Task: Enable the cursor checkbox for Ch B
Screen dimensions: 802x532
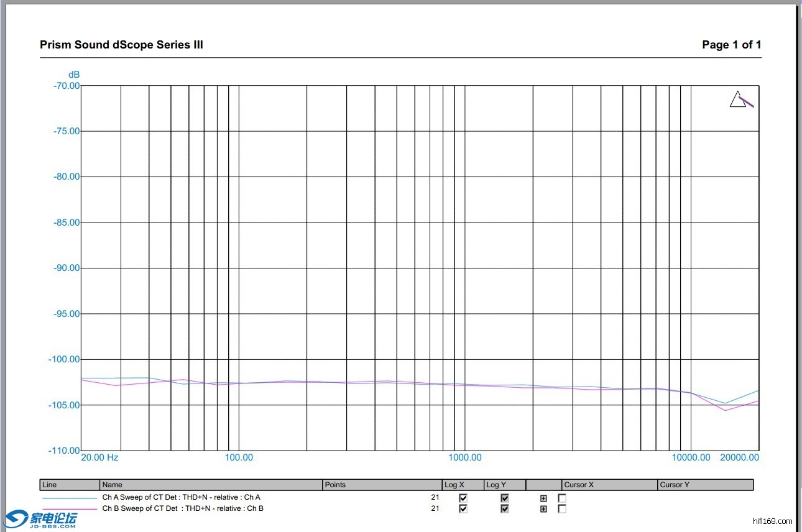Action: (562, 509)
